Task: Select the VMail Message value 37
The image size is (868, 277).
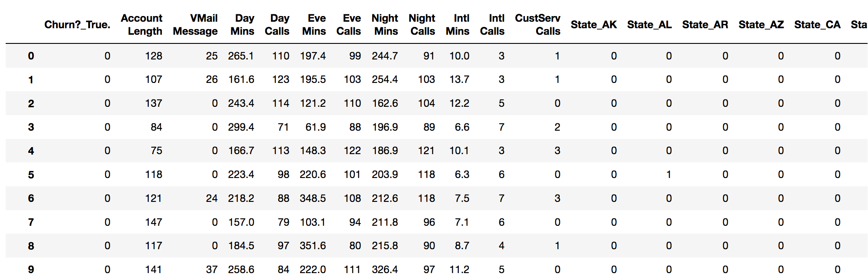Action: [x=212, y=269]
